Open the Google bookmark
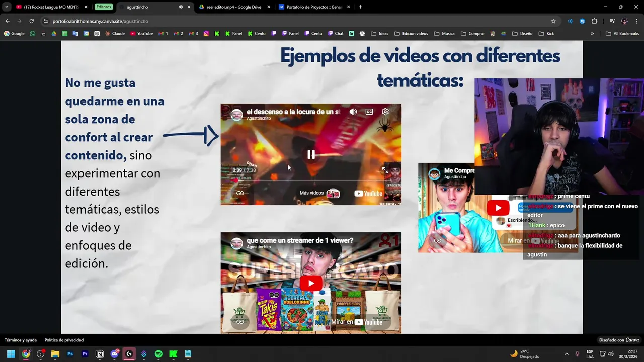644x362 pixels. (x=14, y=34)
